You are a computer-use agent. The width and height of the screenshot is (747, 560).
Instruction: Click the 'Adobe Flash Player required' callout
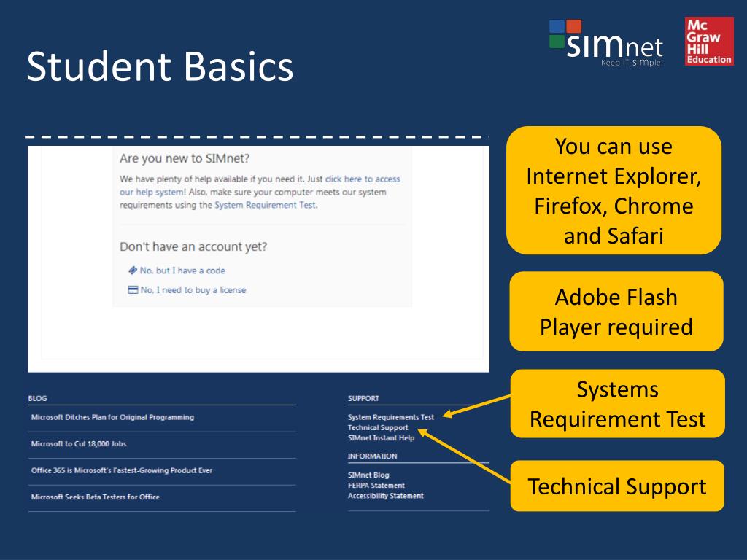[616, 311]
